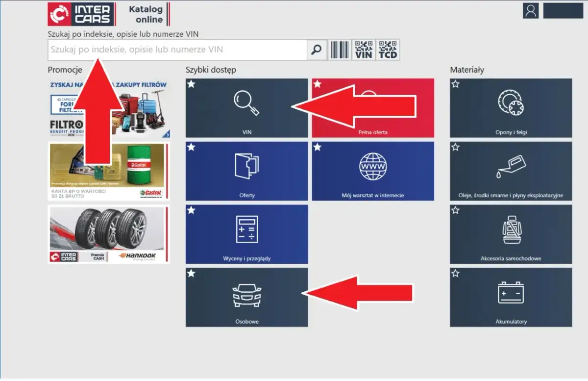The height and width of the screenshot is (381, 588).
Task: Open the user account icon
Action: [x=530, y=11]
